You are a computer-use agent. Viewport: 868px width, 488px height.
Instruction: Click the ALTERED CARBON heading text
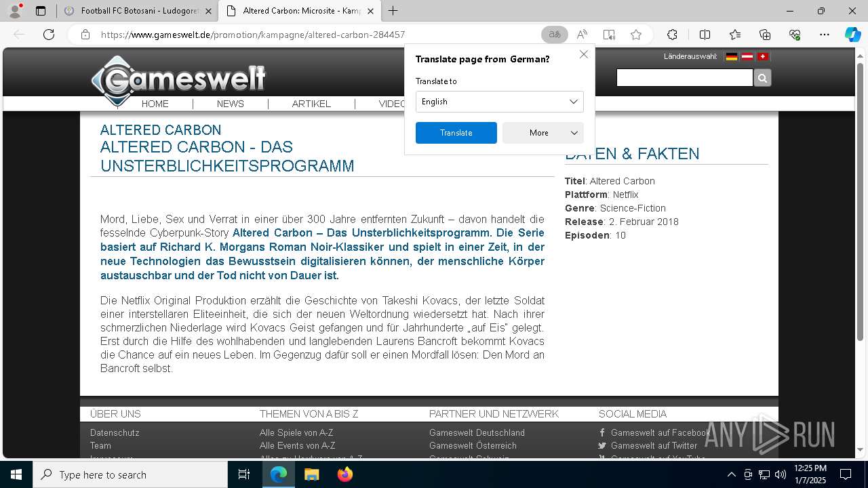(161, 129)
